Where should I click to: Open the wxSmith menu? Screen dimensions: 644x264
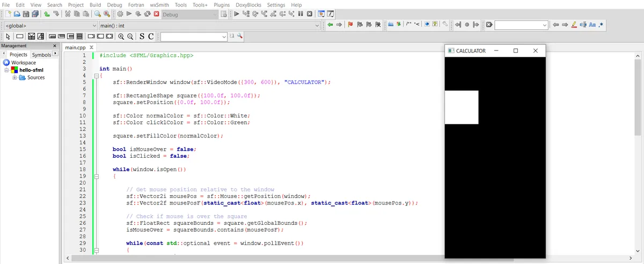(159, 4)
